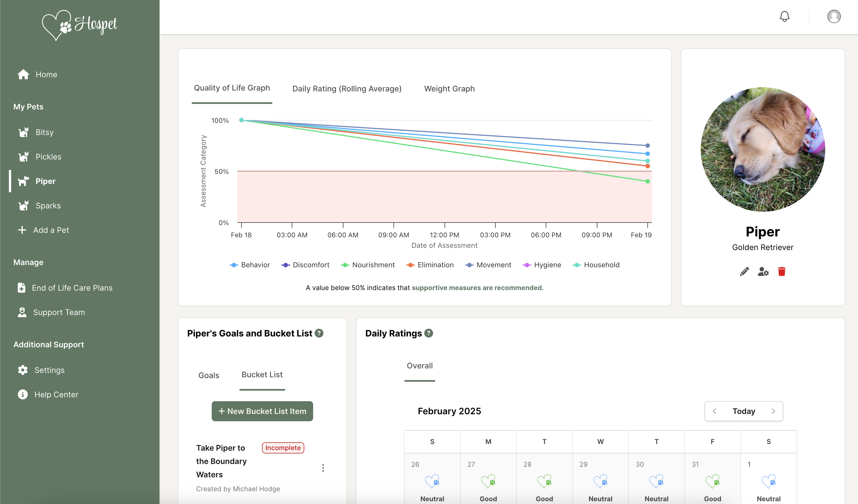
Task: Toggle the Discomfort series in legend
Action: [x=305, y=265]
